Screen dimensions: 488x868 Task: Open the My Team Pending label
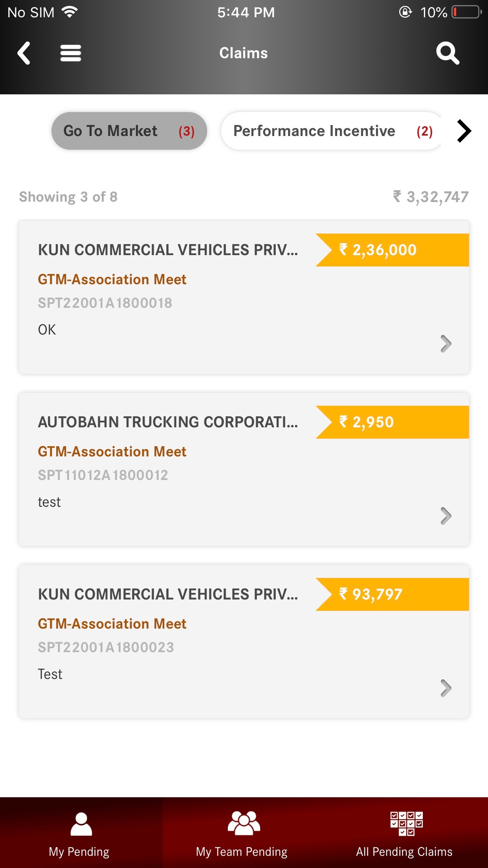tap(242, 852)
